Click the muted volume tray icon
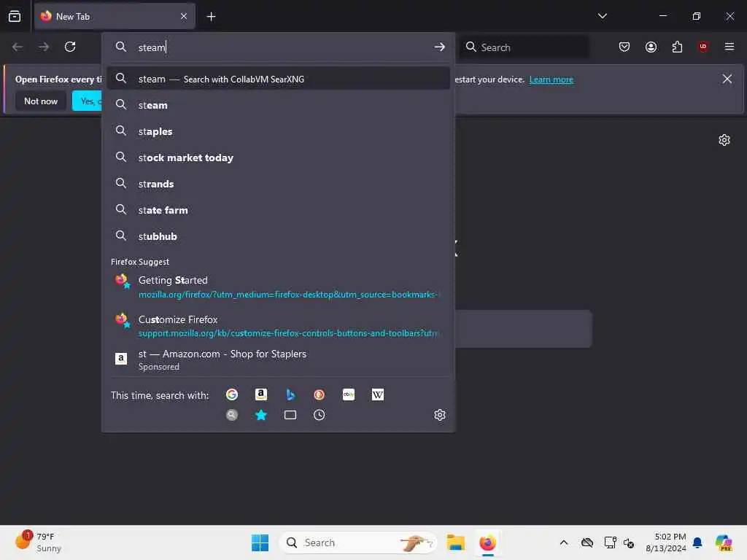The width and height of the screenshot is (747, 560). tap(629, 542)
